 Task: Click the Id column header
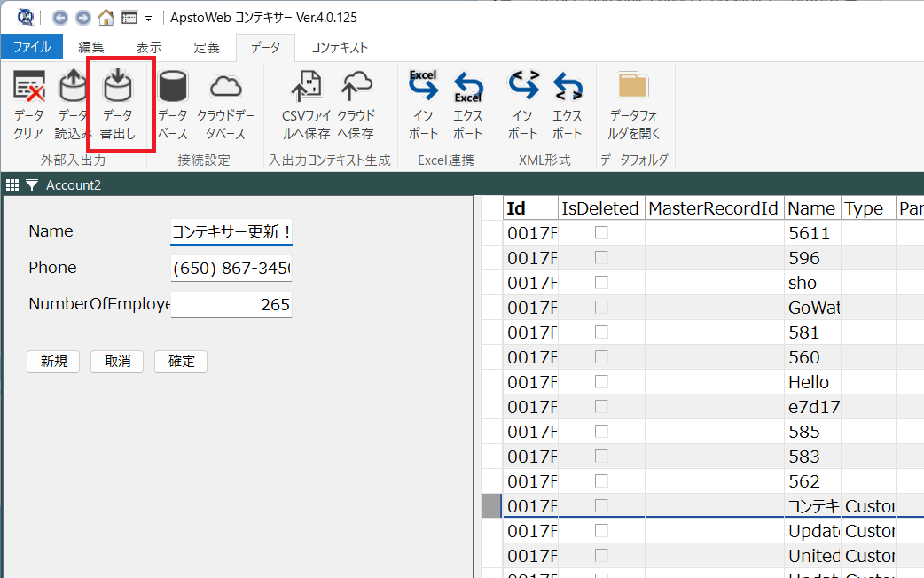point(530,208)
